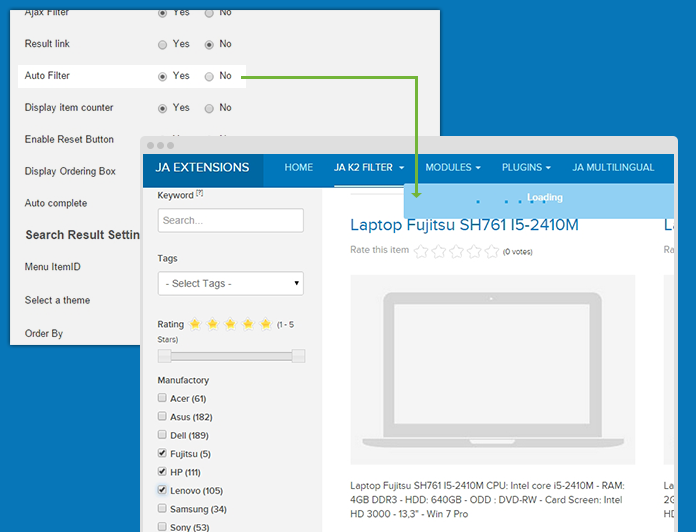
Task: Click the Rating slider track middle
Action: [x=231, y=356]
